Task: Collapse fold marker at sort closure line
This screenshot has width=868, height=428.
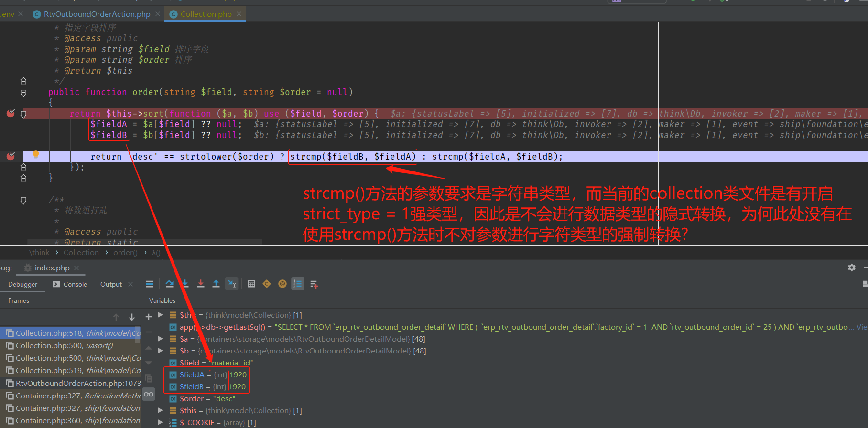Action: 23,114
